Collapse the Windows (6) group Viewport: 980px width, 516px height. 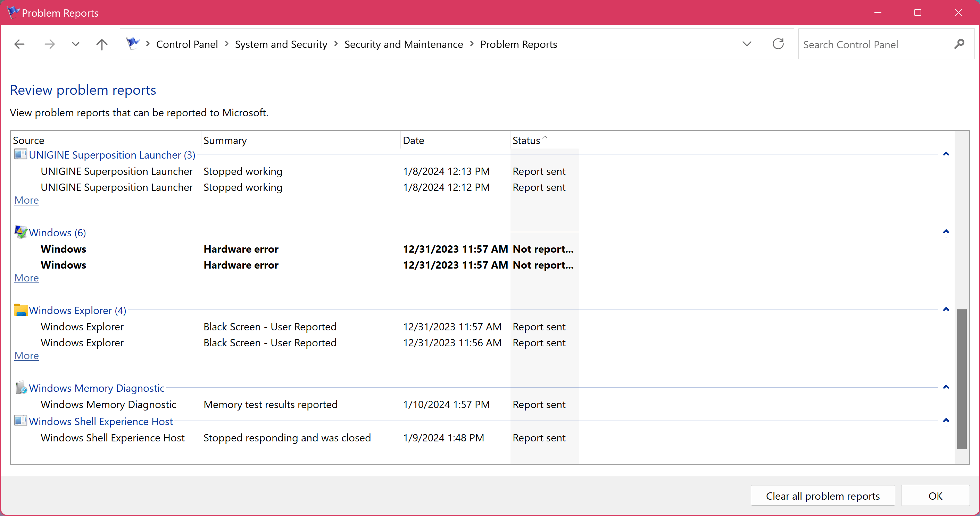click(946, 231)
